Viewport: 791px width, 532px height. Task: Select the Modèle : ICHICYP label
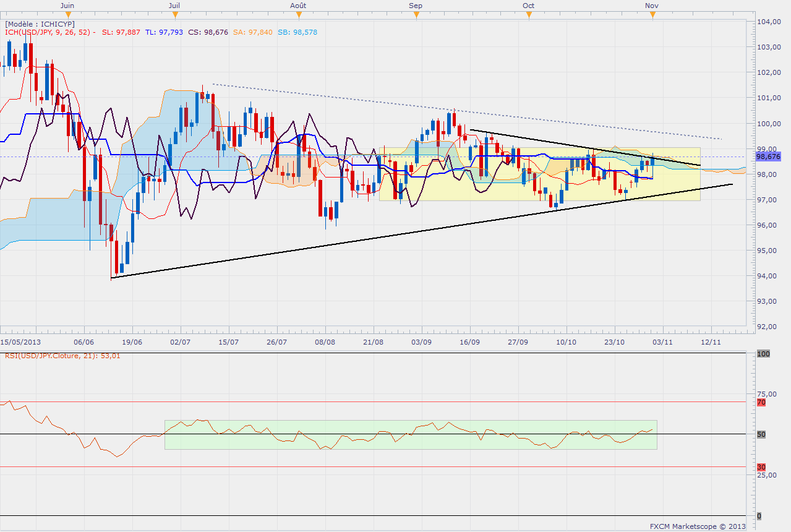[40, 24]
